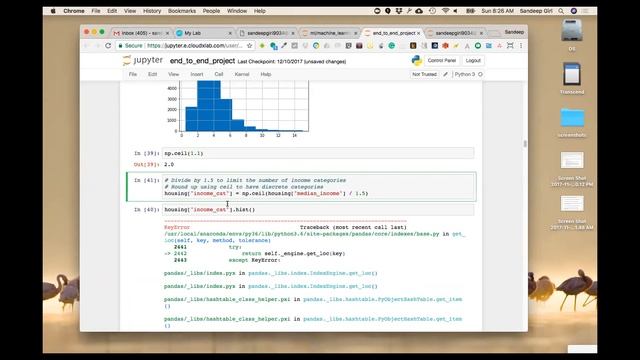Open the Apple menu in the menu bar
This screenshot has height=360, width=640.
53,11
